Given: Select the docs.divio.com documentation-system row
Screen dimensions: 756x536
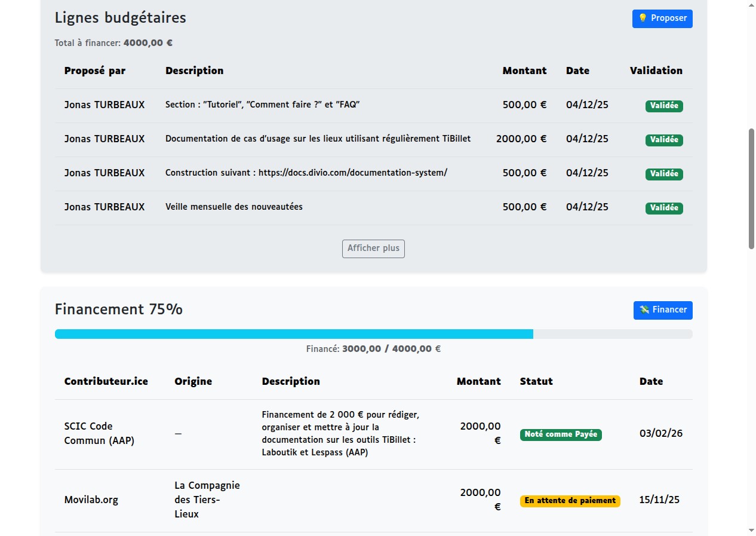Looking at the screenshot, I should (373, 174).
